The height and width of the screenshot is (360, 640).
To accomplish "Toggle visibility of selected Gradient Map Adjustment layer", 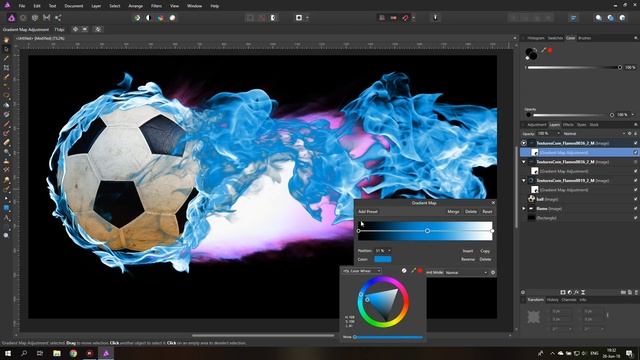I will [x=636, y=152].
